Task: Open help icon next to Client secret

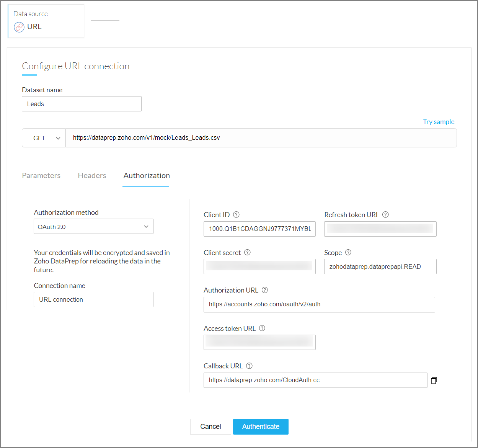Action: [x=247, y=252]
